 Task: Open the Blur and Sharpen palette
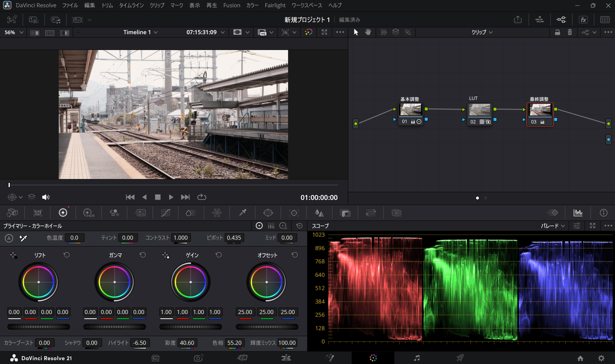click(x=319, y=213)
